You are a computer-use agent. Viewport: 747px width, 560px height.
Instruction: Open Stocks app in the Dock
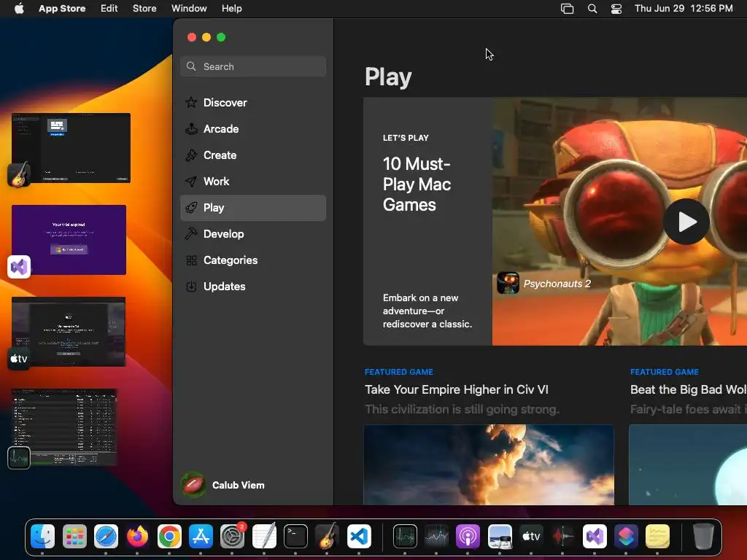pyautogui.click(x=436, y=537)
